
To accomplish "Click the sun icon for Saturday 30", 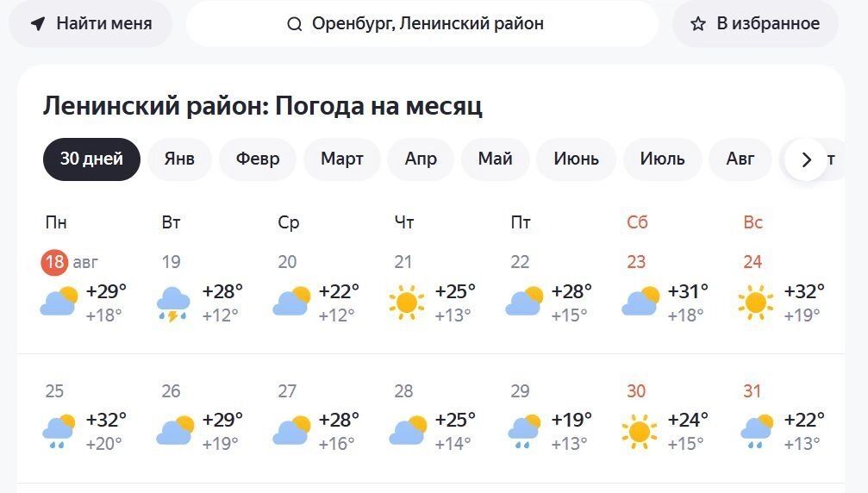I will click(640, 431).
